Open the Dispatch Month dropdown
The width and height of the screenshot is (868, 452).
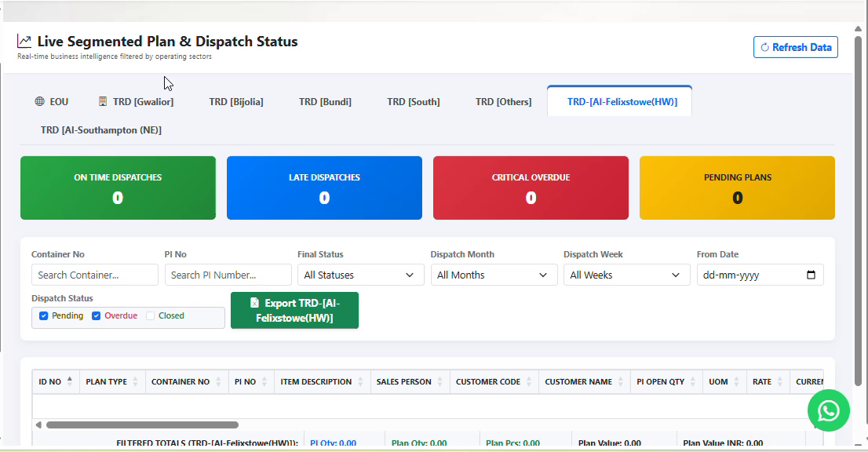494,275
